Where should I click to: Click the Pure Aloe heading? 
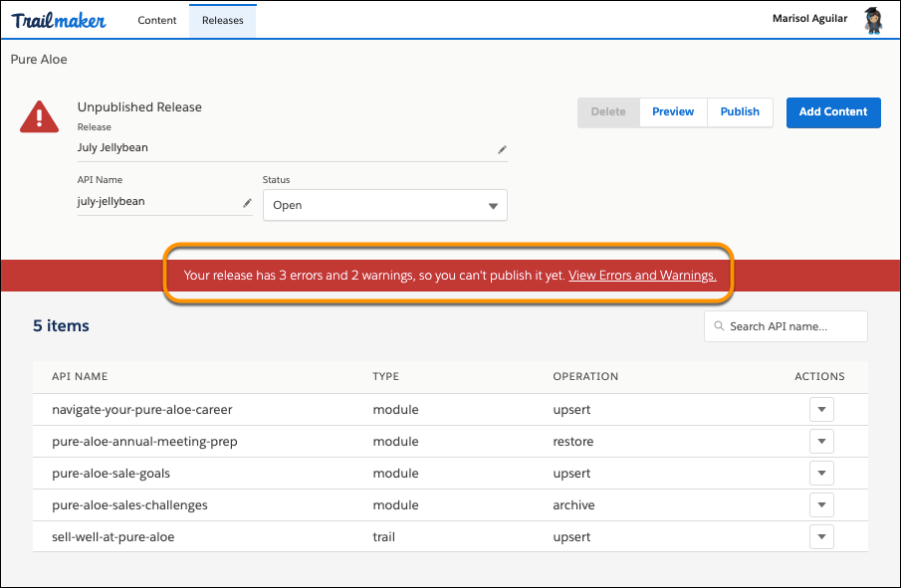pyautogui.click(x=39, y=59)
